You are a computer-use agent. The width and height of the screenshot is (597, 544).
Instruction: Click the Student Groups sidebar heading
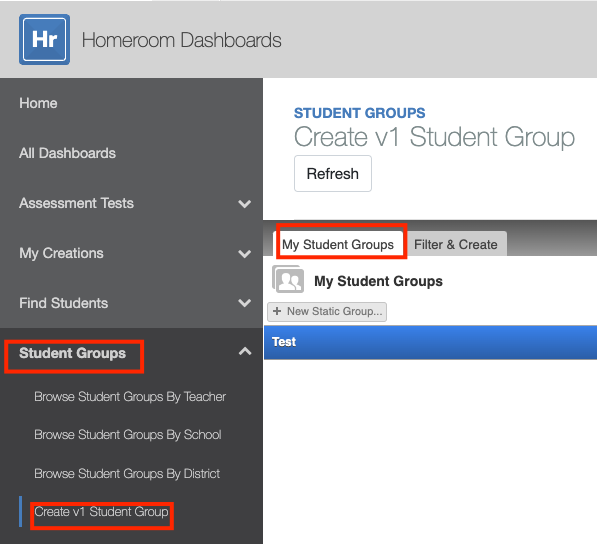point(72,353)
